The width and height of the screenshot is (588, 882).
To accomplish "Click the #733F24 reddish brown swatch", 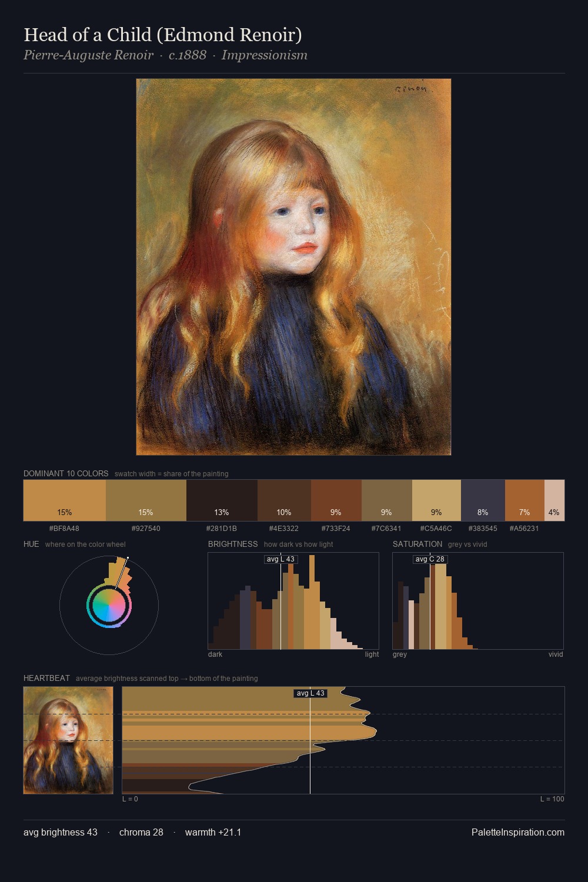I will point(336,500).
